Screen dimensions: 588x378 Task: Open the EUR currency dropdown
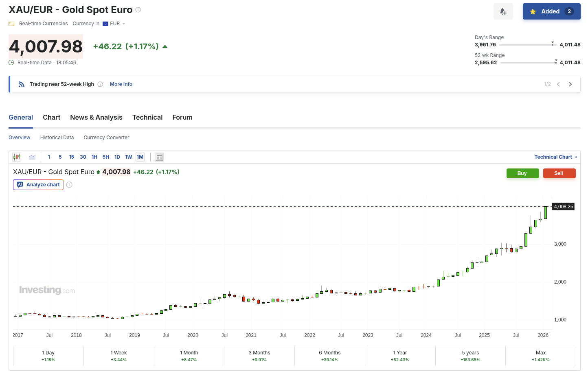tap(114, 24)
